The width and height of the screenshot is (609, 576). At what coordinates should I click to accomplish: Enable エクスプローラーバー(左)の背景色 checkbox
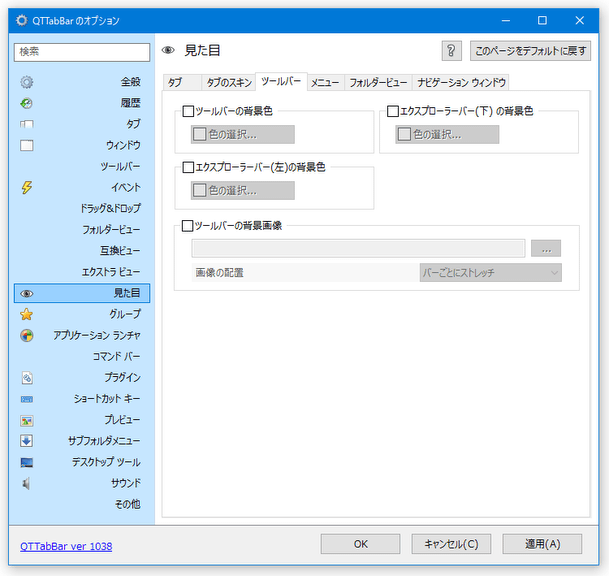coord(188,167)
